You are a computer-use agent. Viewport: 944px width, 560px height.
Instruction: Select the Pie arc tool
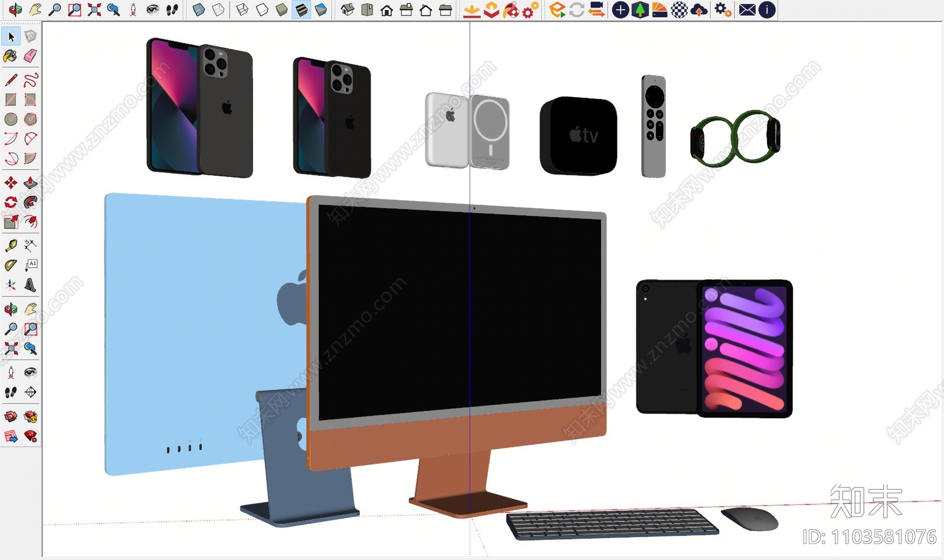pos(31,158)
